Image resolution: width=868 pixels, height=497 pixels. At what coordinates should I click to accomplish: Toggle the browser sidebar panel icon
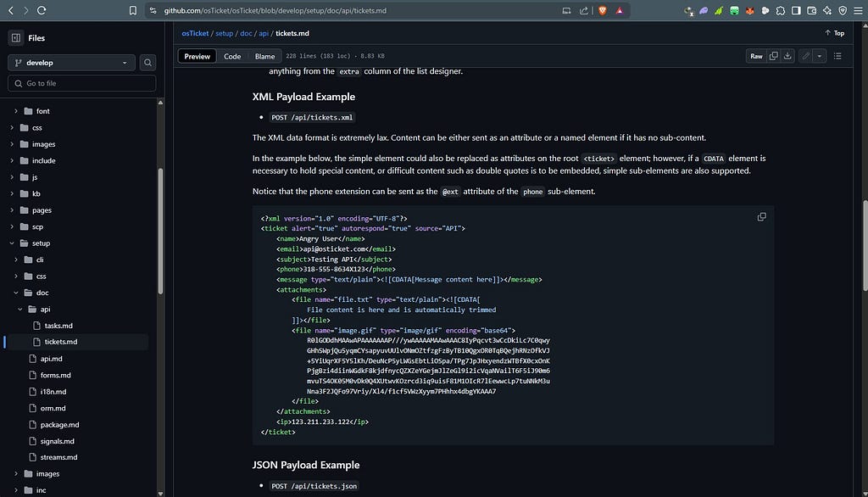click(x=796, y=10)
